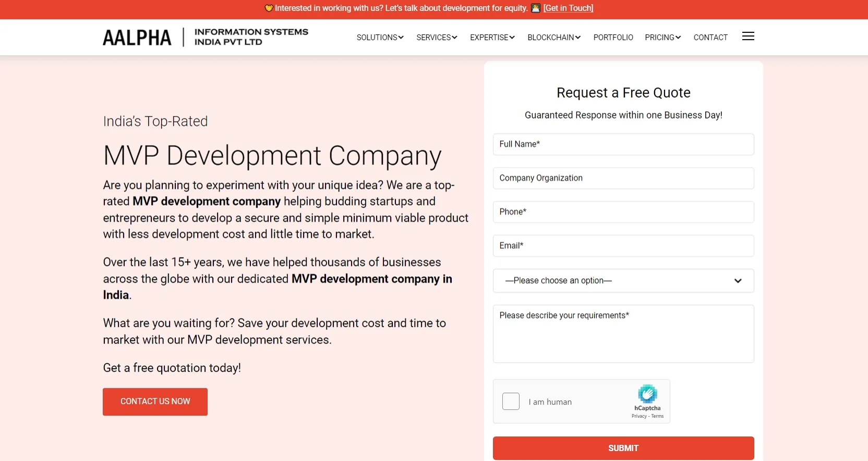Open the hCaptcha Terms link
Screen dimensions: 868x461
pyautogui.click(x=657, y=416)
